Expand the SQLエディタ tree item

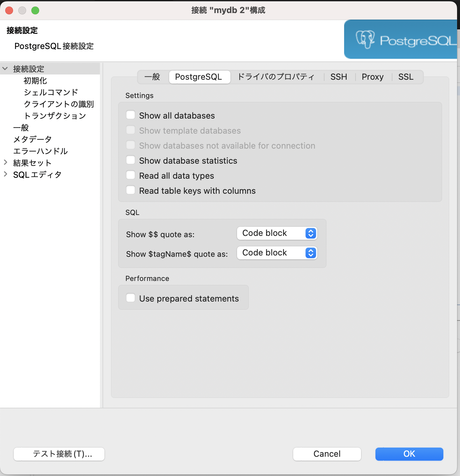coord(5,174)
